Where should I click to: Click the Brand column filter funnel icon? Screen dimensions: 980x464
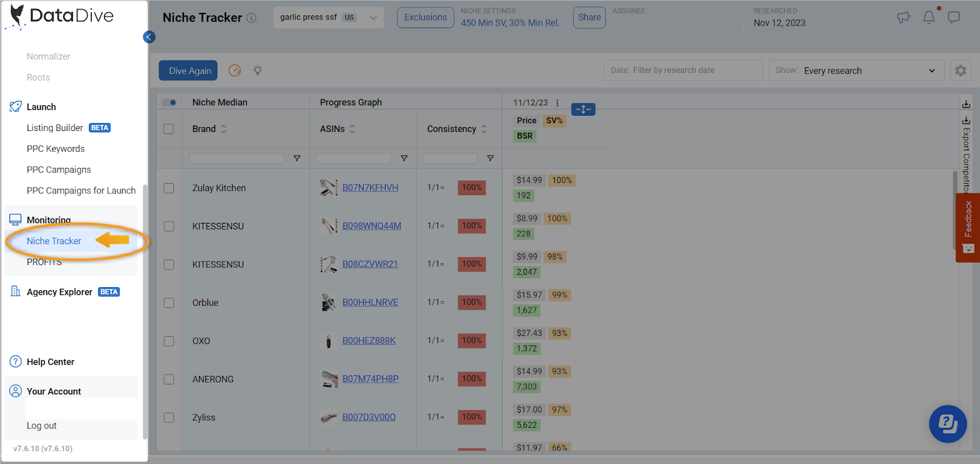(x=297, y=158)
